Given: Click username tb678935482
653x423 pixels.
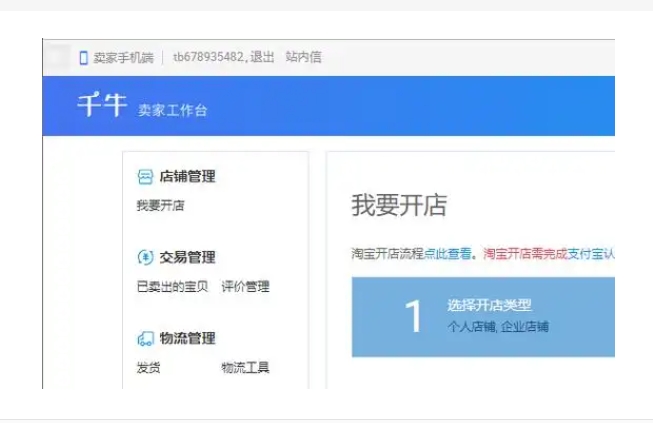Looking at the screenshot, I should pos(209,57).
